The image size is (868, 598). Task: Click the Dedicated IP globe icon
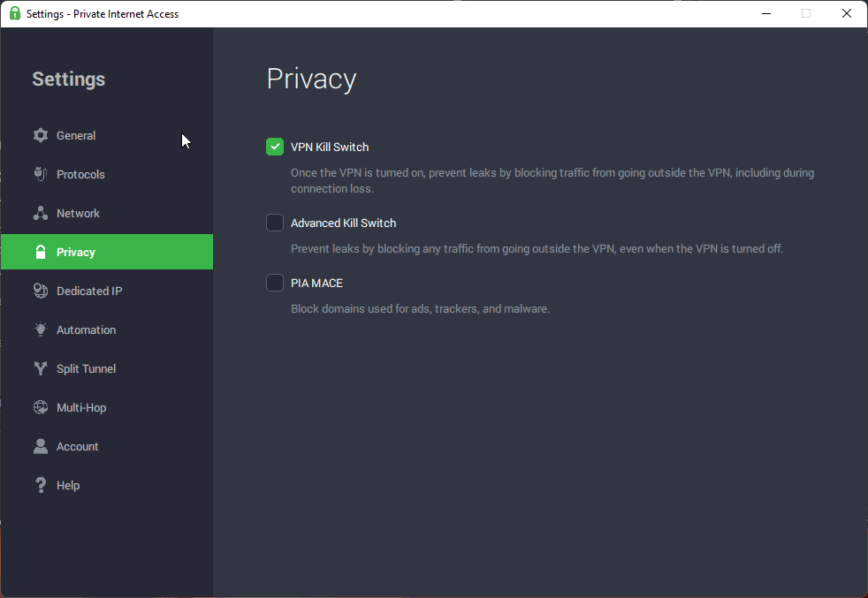pos(41,291)
